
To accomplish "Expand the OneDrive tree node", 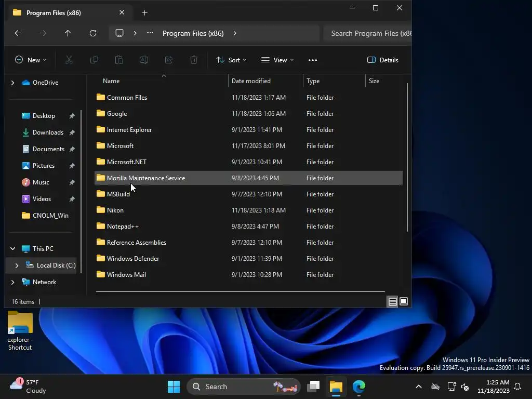I will (13, 83).
